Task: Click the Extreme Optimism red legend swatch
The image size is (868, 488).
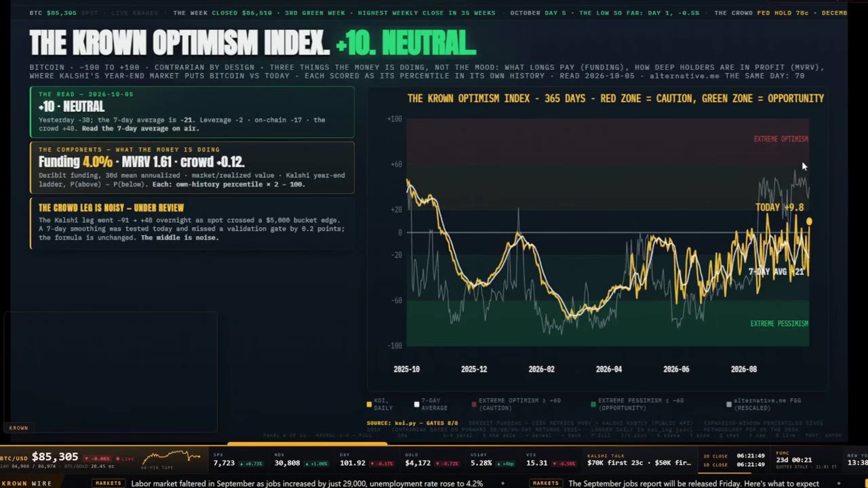Action: click(474, 404)
